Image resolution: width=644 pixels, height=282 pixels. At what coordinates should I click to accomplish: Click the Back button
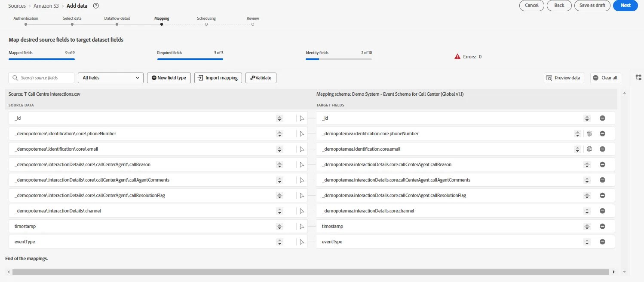tap(559, 6)
